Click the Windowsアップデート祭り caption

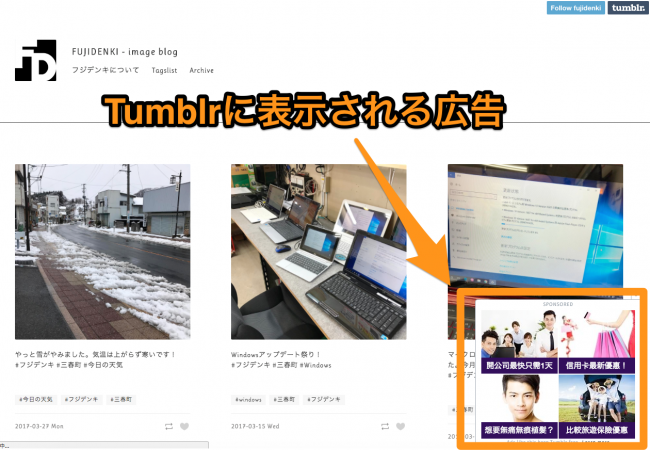coord(276,354)
